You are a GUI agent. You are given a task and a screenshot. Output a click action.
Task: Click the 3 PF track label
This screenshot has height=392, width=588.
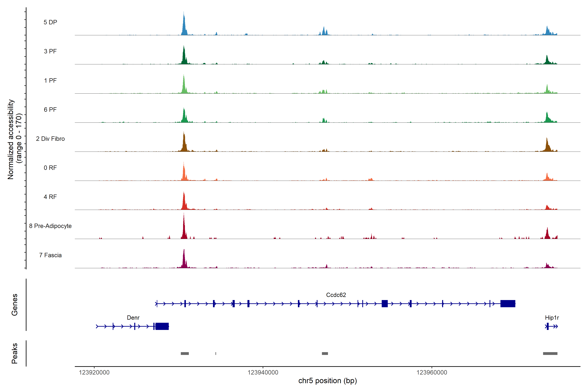pyautogui.click(x=50, y=51)
